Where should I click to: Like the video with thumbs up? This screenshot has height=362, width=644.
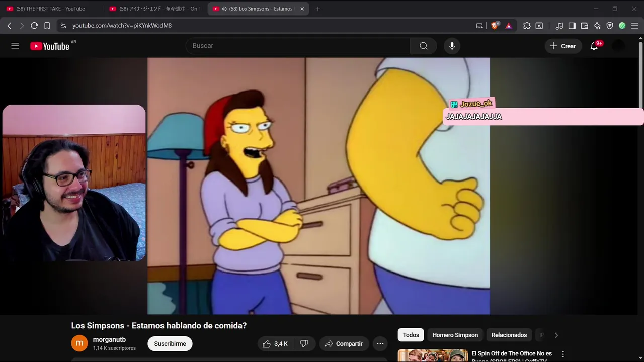coord(276,344)
